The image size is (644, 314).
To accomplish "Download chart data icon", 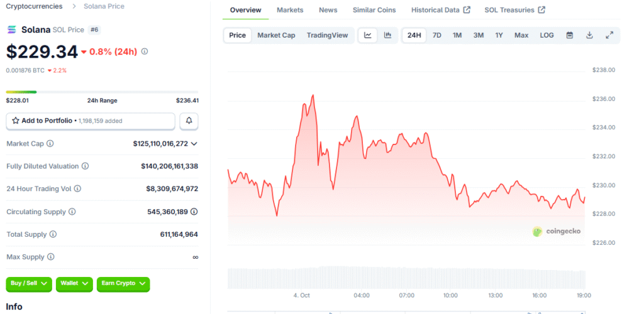I will (x=589, y=35).
